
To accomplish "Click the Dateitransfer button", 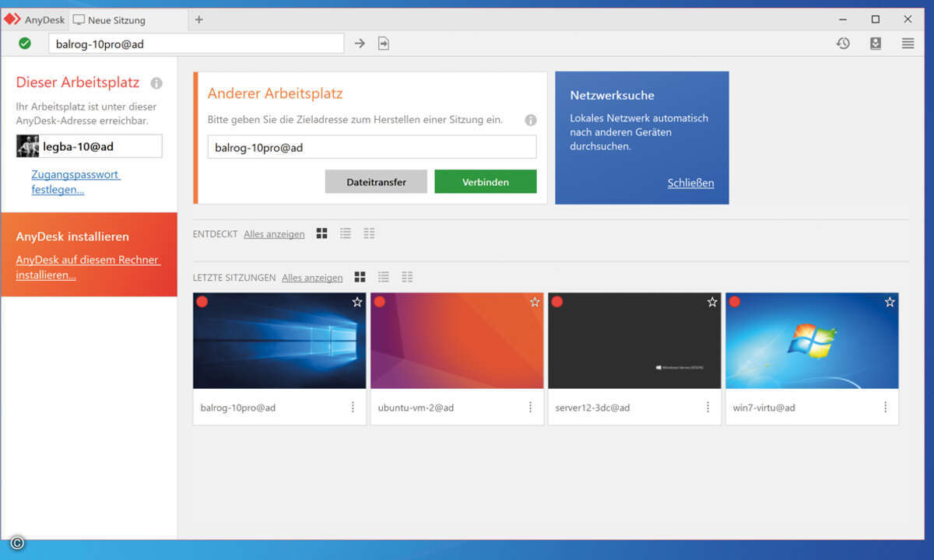I will click(x=377, y=182).
